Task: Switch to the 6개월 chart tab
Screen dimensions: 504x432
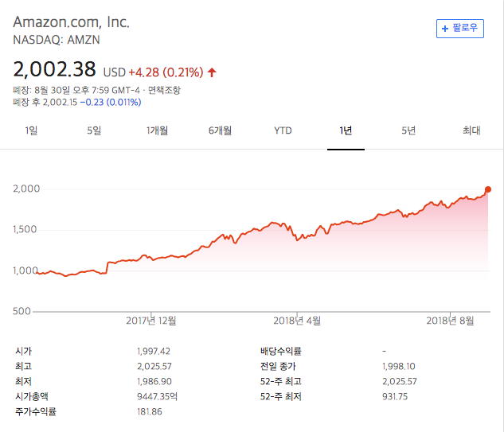Action: point(220,130)
